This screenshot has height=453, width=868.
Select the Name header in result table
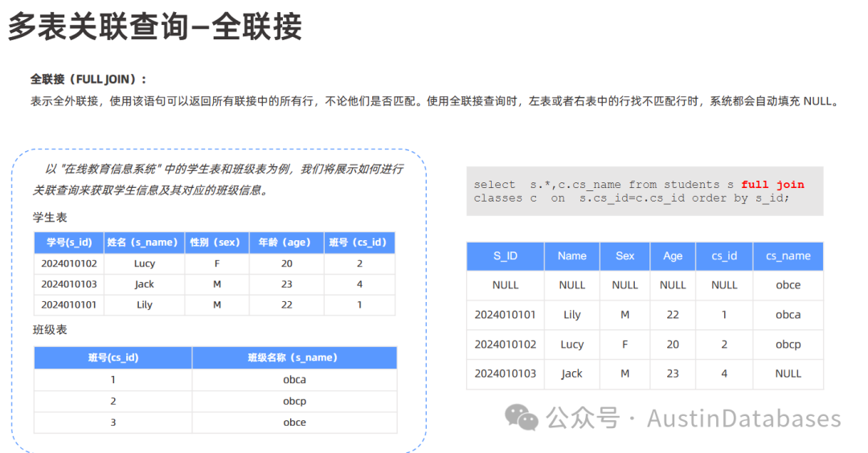572,255
